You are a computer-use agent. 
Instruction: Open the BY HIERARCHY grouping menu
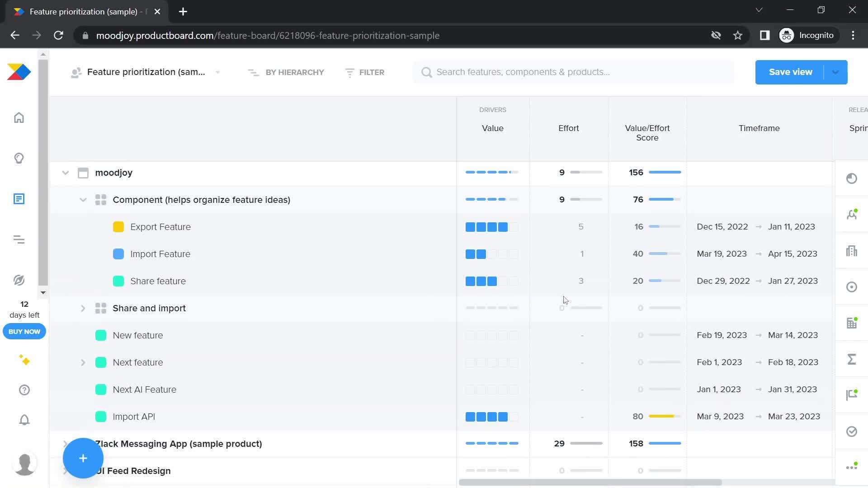click(286, 72)
